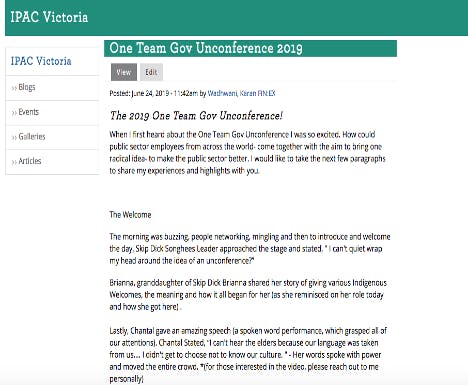Switch to the Edit tab

[151, 72]
